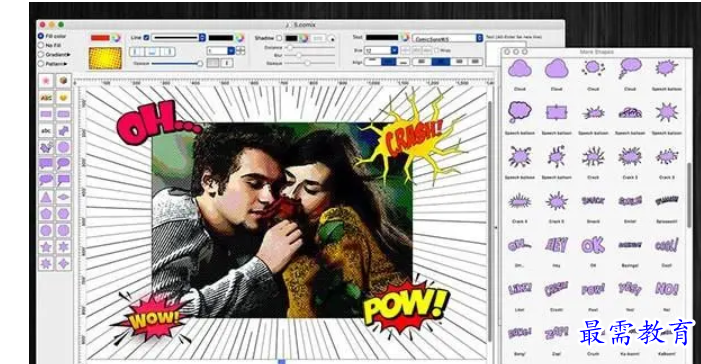Open the ComicSansMS font dropdown
701x364 pixels.
point(448,38)
